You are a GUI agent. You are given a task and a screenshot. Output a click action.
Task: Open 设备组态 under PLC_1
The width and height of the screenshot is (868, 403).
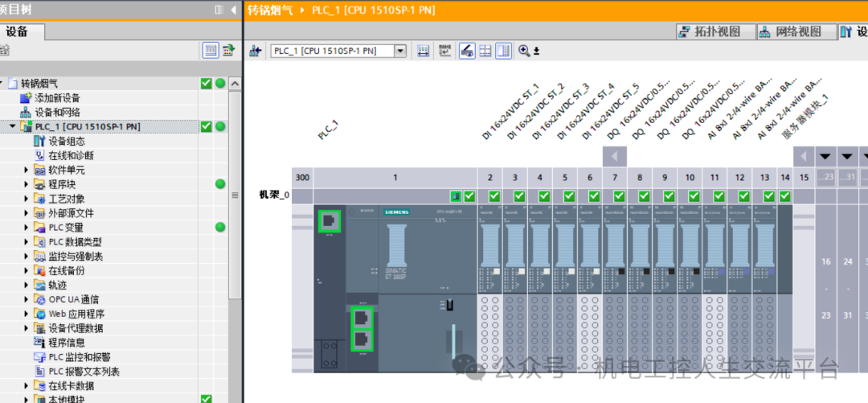67,142
